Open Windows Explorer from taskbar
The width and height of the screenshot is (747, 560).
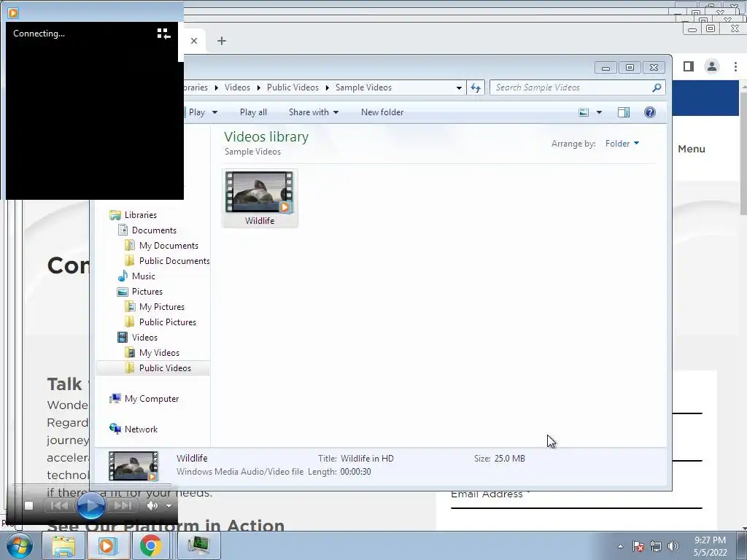[63, 545]
